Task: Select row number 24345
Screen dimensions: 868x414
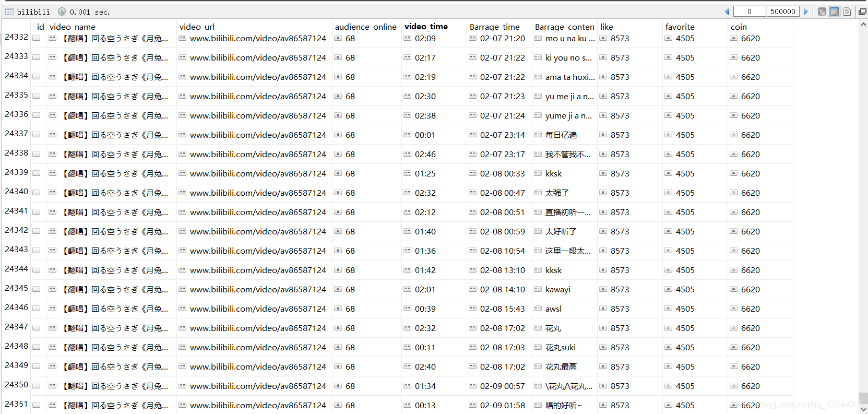Action: click(x=17, y=288)
